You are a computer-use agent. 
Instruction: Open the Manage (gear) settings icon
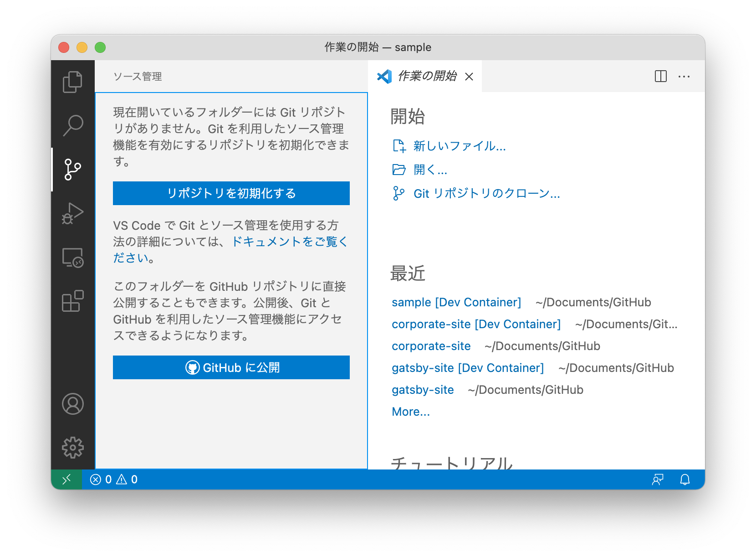(72, 448)
